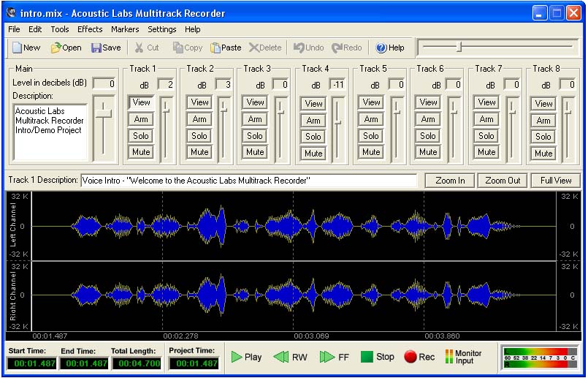Arm Track 2 for recording
588x378 pixels.
tap(199, 119)
